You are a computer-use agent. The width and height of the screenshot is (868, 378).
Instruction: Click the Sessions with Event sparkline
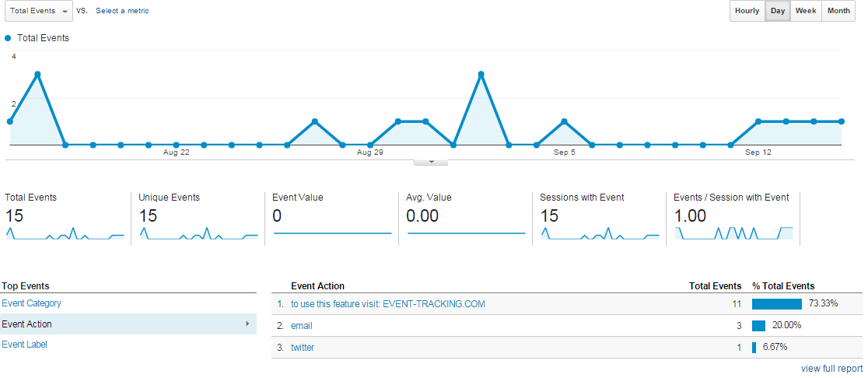coord(600,233)
